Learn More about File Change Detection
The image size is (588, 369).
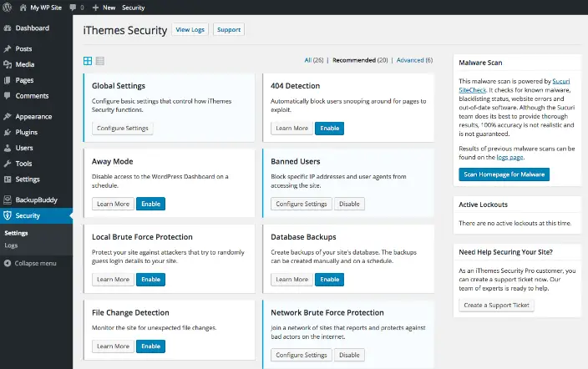coord(113,346)
